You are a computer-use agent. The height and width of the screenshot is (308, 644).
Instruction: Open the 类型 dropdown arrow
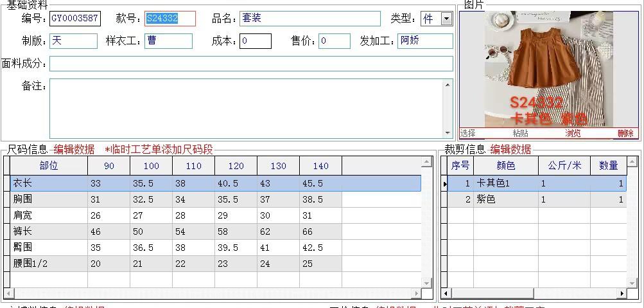[x=446, y=19]
